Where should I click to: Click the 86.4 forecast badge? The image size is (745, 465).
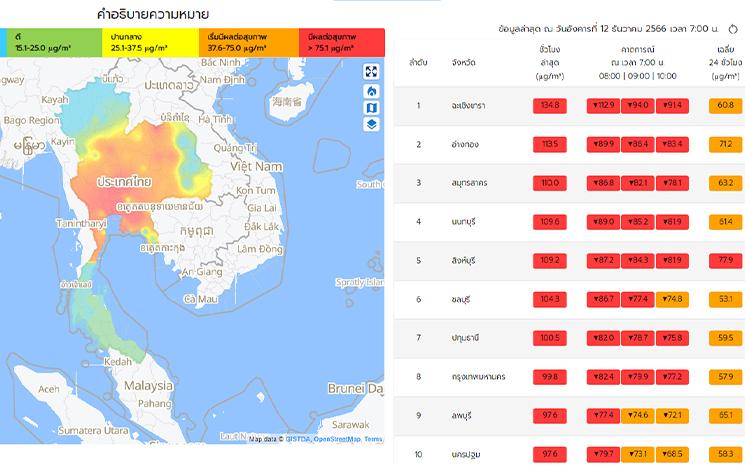(x=638, y=144)
